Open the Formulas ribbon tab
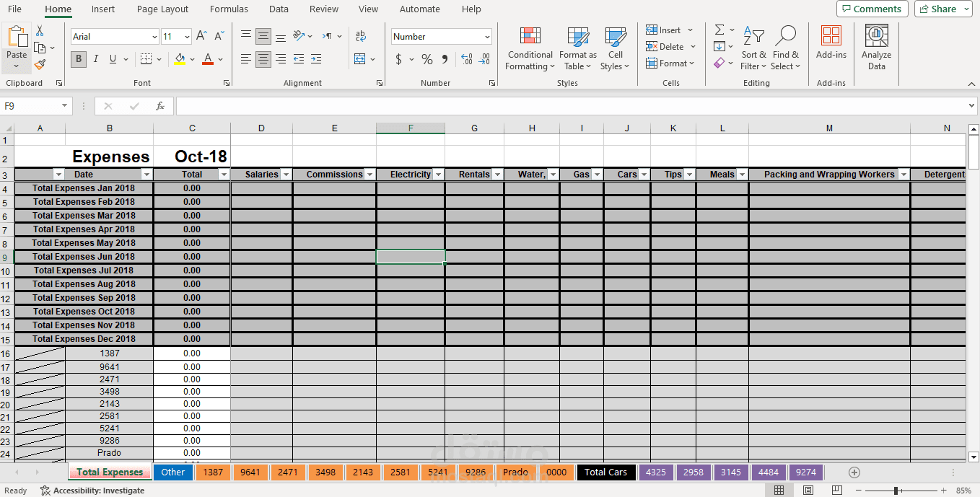The width and height of the screenshot is (980, 497). tap(229, 9)
